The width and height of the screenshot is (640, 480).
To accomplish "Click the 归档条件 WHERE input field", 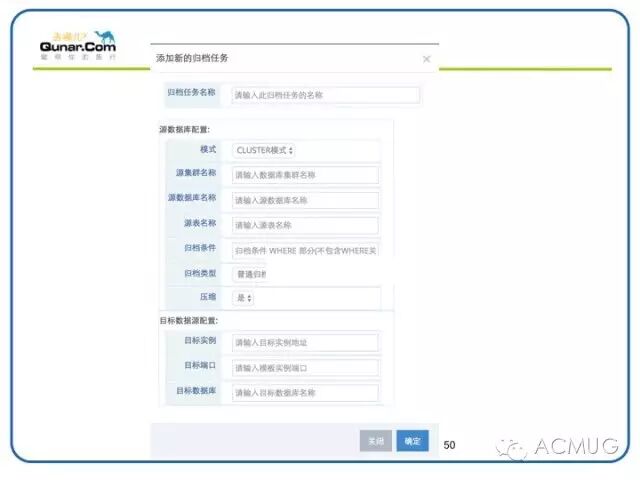I will [x=305, y=251].
